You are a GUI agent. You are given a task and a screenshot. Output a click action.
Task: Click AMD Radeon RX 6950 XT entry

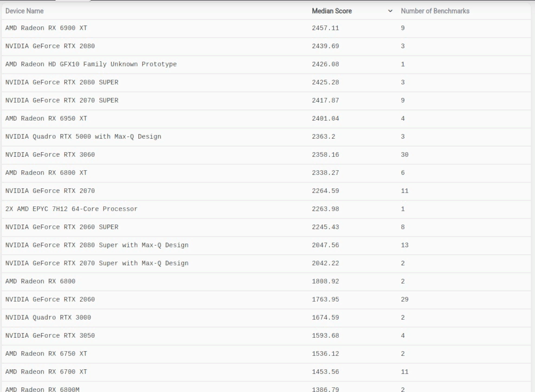click(46, 118)
